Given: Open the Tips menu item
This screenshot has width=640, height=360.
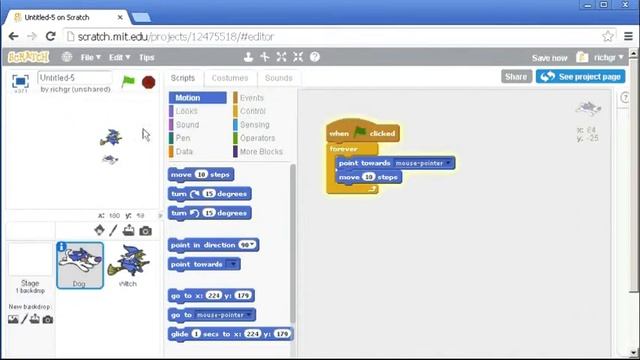Looking at the screenshot, I should (147, 58).
